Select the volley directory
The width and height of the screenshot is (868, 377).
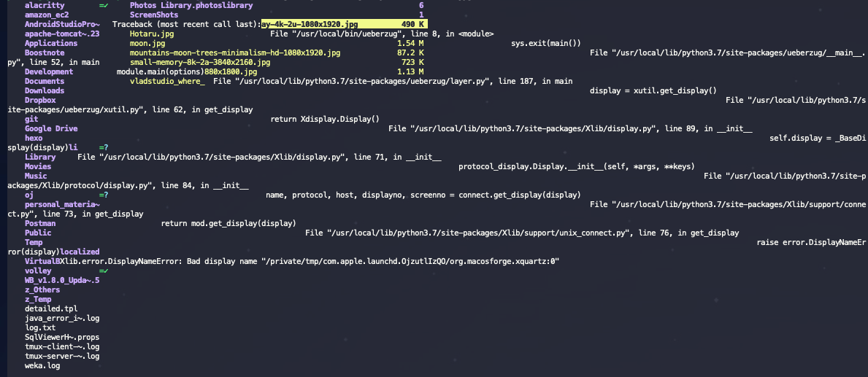[38, 271]
